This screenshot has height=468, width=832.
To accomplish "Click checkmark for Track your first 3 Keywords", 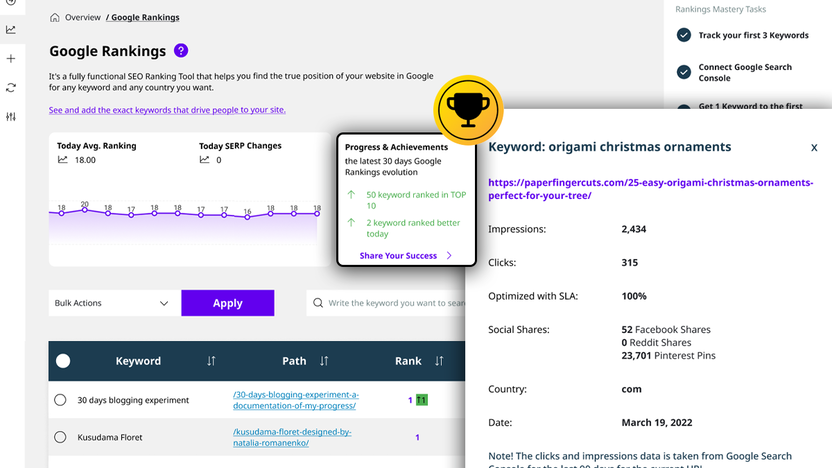I will click(684, 35).
